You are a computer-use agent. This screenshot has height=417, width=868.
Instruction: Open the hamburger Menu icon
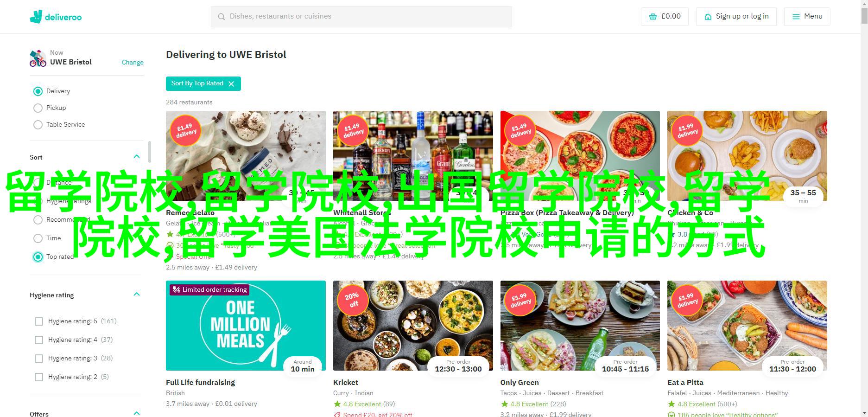pyautogui.click(x=796, y=16)
